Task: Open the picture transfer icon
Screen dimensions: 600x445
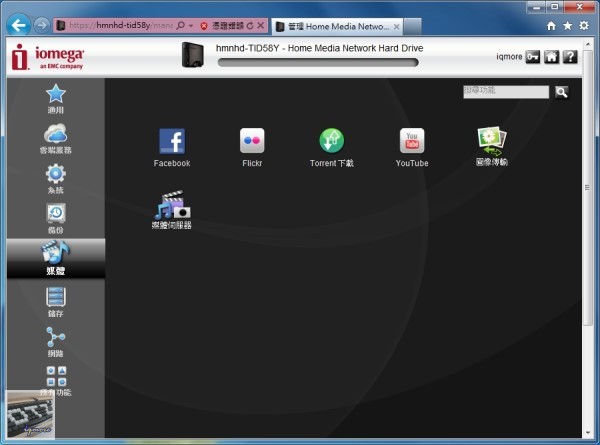Action: point(492,147)
